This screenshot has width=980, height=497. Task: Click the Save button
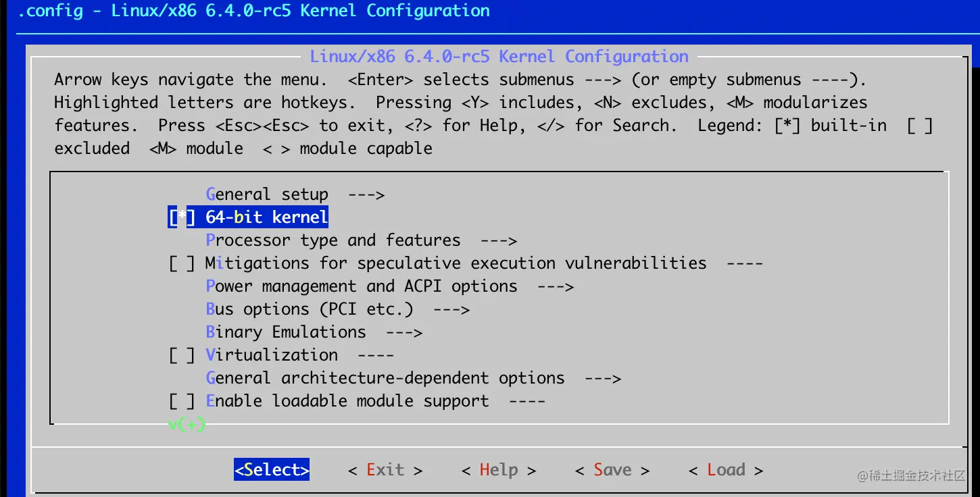[x=612, y=470]
